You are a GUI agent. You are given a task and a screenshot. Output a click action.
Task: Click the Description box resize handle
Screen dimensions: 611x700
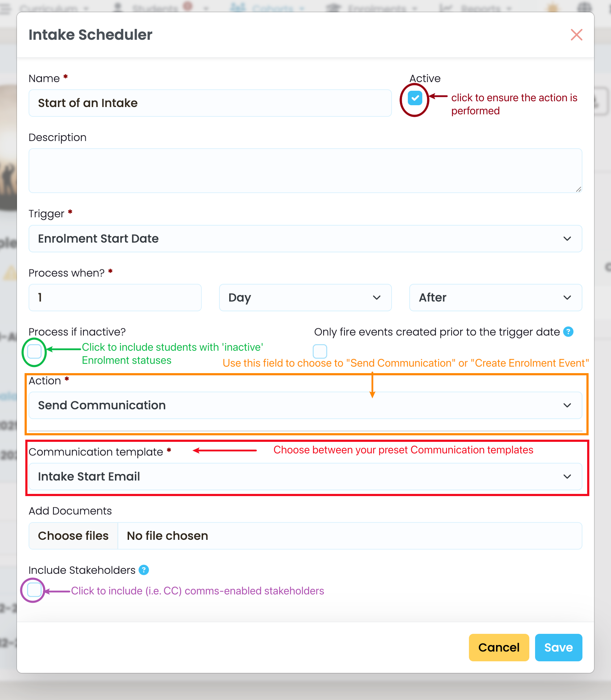pyautogui.click(x=578, y=189)
